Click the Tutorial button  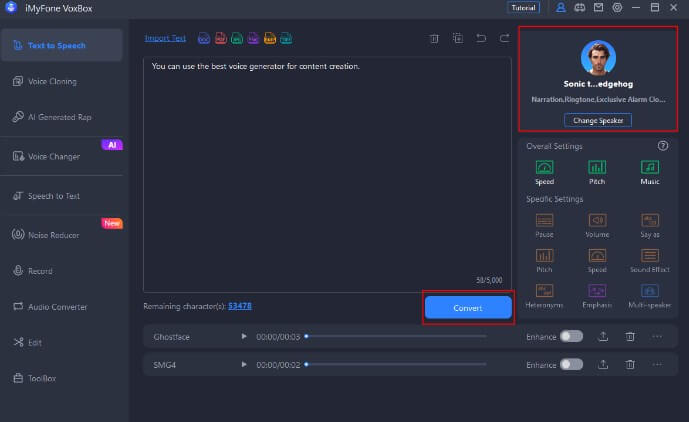coord(523,7)
